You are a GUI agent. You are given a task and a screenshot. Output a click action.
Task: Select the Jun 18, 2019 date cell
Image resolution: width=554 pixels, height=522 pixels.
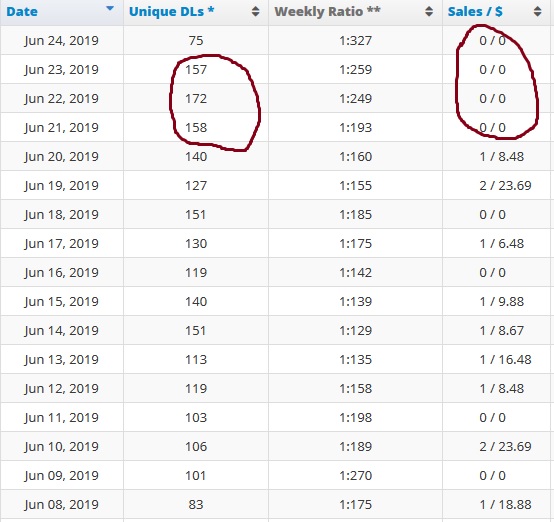61,214
